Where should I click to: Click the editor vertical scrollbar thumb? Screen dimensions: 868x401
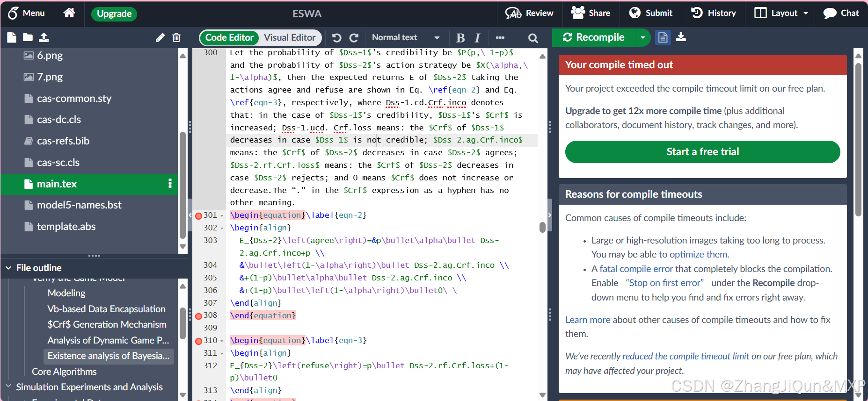(542, 227)
